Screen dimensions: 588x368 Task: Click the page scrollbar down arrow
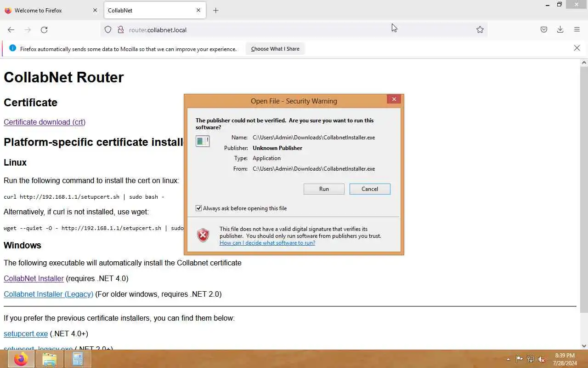(x=584, y=345)
